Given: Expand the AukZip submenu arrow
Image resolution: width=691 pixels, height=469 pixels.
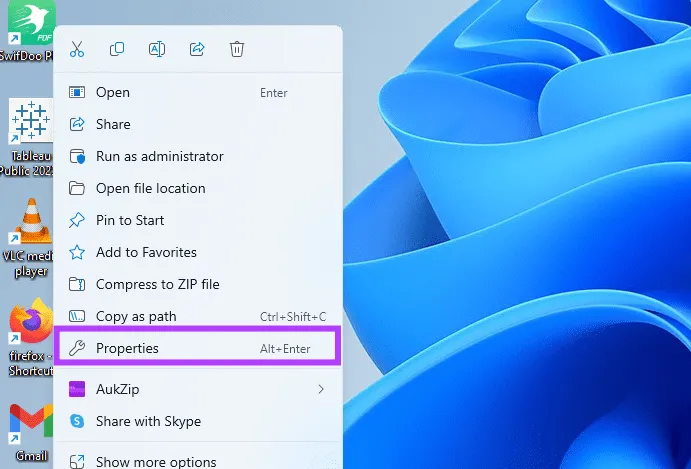Looking at the screenshot, I should (321, 389).
